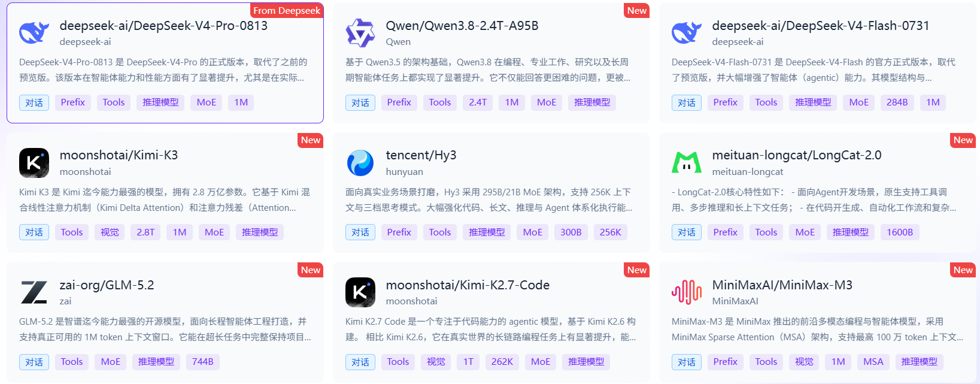980x384 pixels.
Task: Click MoE tag on Qwen3.8 card
Action: 547,102
